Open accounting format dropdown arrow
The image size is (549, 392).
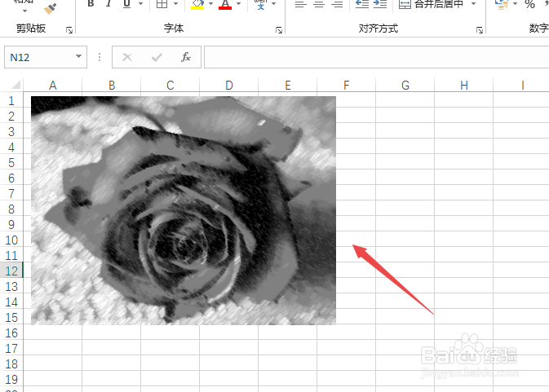pos(515,4)
